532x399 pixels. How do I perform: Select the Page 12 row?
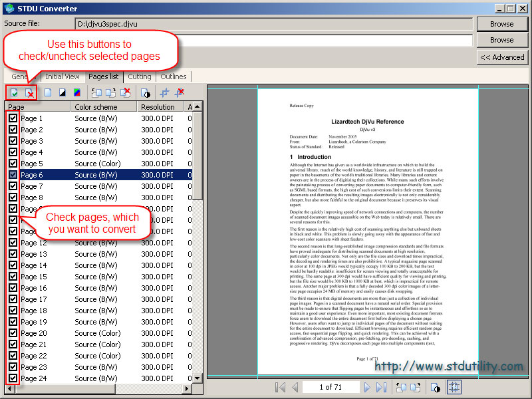[98, 243]
